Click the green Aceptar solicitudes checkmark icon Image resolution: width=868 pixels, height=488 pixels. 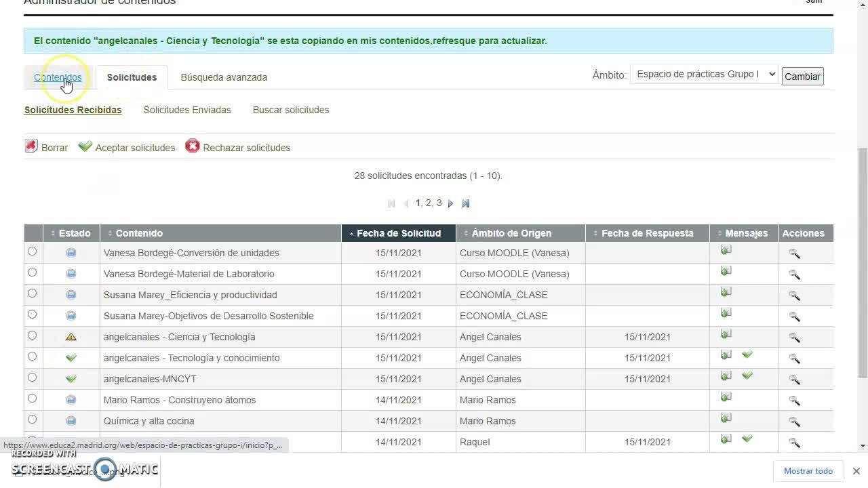[x=85, y=146]
